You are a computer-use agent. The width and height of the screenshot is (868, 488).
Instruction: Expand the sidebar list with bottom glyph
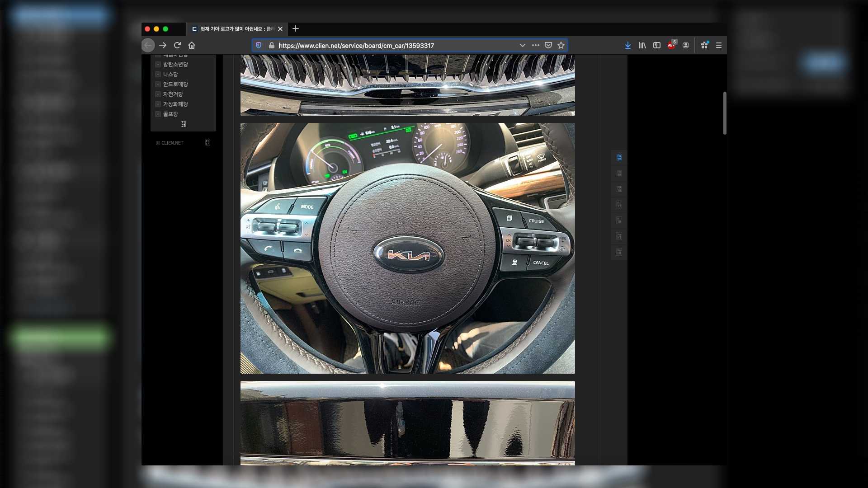[x=183, y=124]
